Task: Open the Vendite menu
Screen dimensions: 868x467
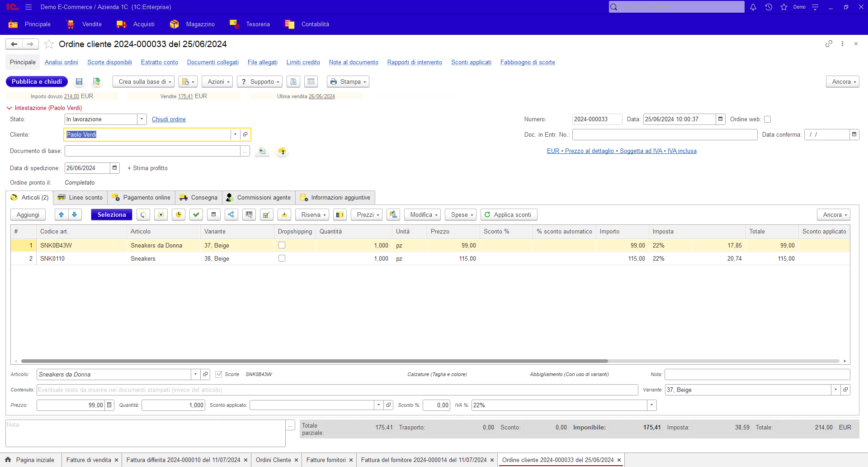Action: pos(84,24)
